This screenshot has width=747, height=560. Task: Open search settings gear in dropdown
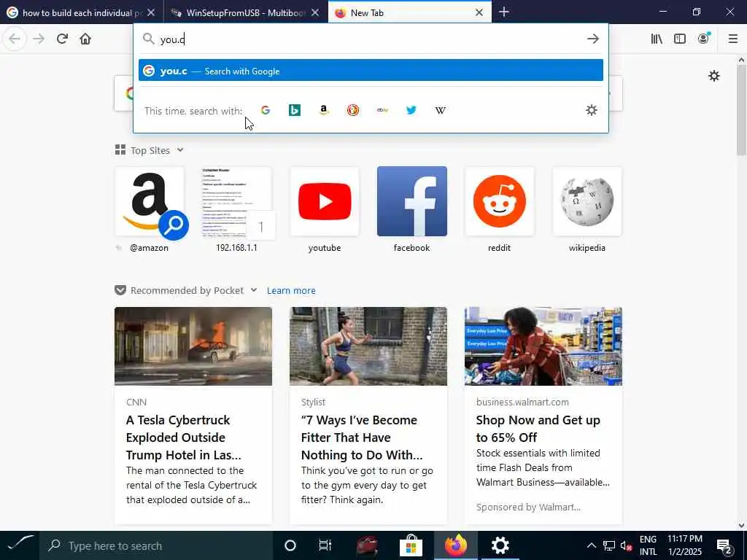(591, 111)
